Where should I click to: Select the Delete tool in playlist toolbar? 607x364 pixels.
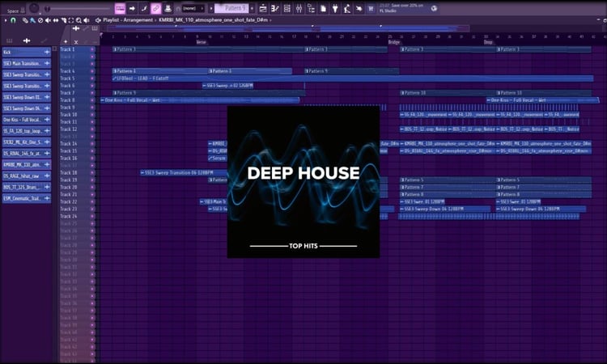click(x=40, y=20)
